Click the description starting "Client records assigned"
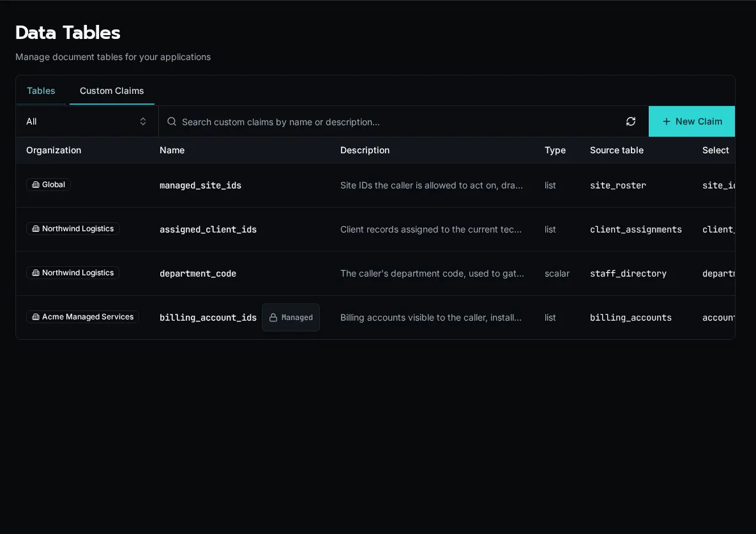 pos(431,229)
